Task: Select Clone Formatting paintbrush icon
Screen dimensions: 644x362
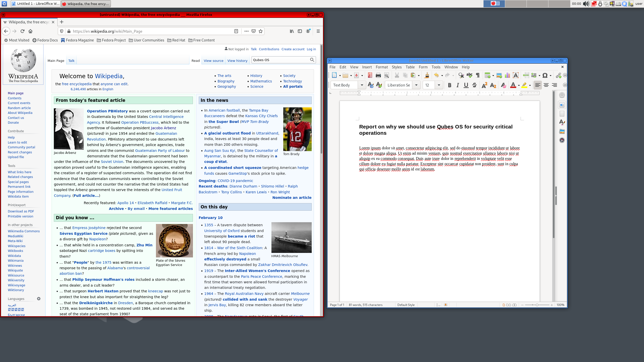Action: tap(427, 75)
